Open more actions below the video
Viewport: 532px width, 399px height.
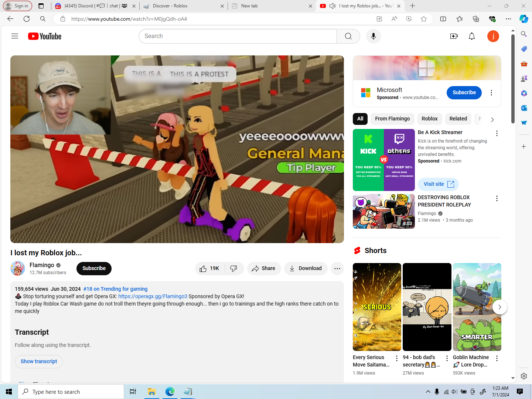pos(337,269)
